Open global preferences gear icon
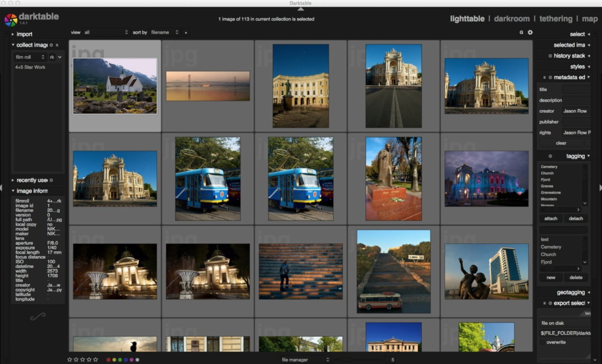The image size is (602, 364). pos(530,33)
